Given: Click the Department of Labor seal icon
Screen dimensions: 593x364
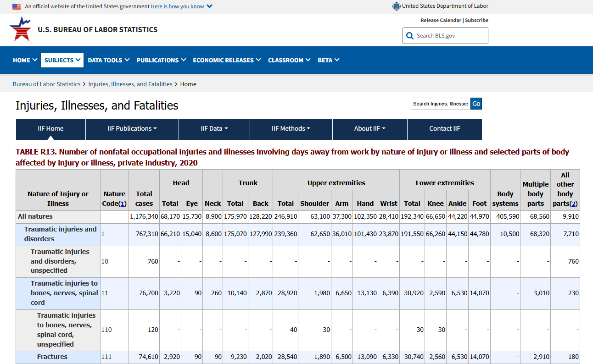Looking at the screenshot, I should [396, 6].
